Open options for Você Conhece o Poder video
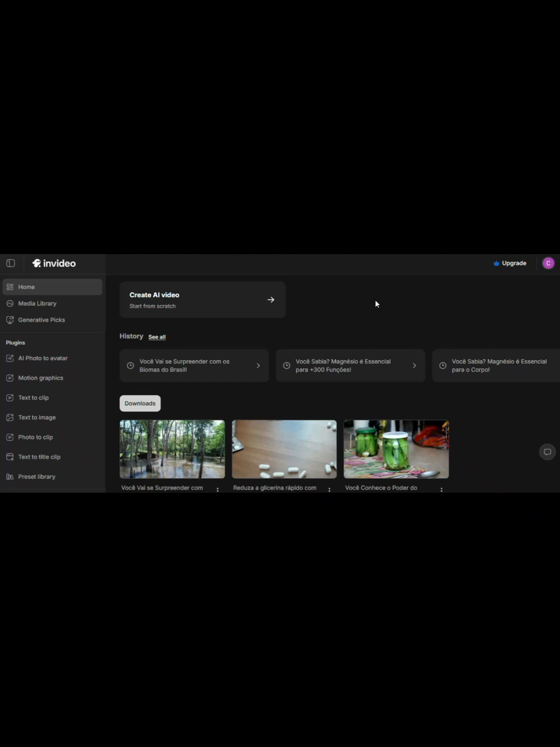The image size is (560, 747). 441,489
